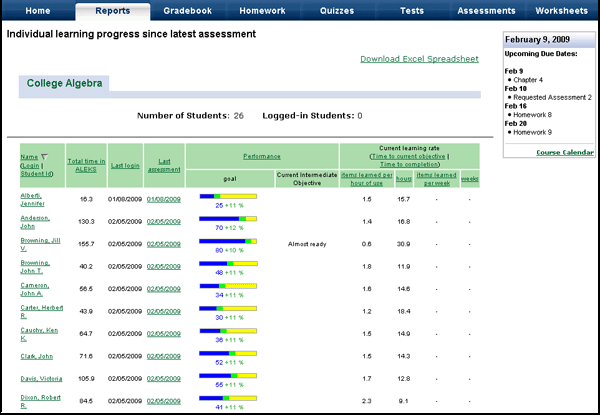600x415 pixels.
Task: Go to the Homework tab
Action: click(262, 11)
